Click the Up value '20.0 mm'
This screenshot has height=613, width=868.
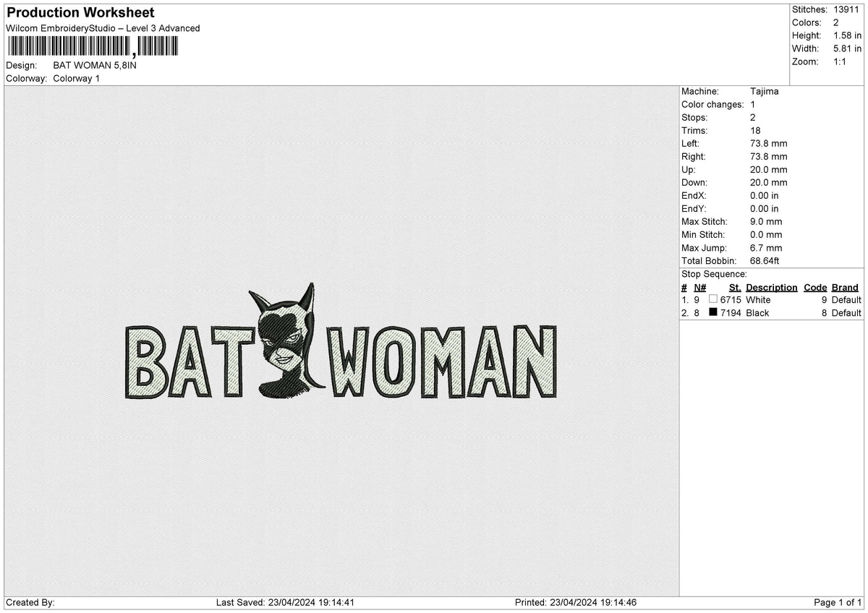pyautogui.click(x=769, y=169)
